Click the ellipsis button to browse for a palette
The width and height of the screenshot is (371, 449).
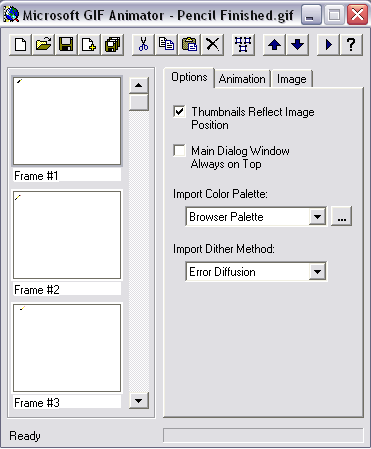coord(341,217)
